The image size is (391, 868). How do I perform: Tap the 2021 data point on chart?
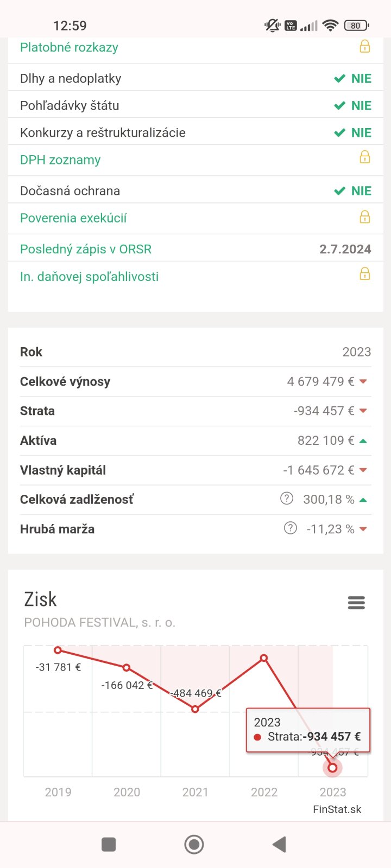click(195, 709)
